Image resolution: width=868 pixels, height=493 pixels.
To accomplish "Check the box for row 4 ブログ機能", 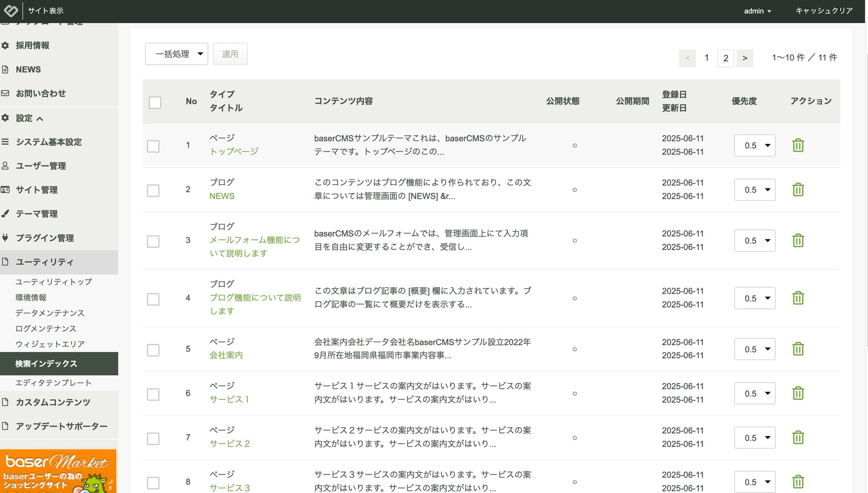I will pyautogui.click(x=153, y=299).
